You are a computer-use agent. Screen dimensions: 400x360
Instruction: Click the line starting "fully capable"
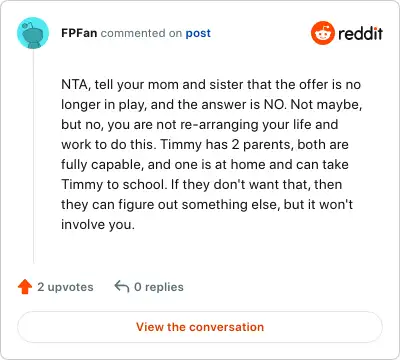205,165
